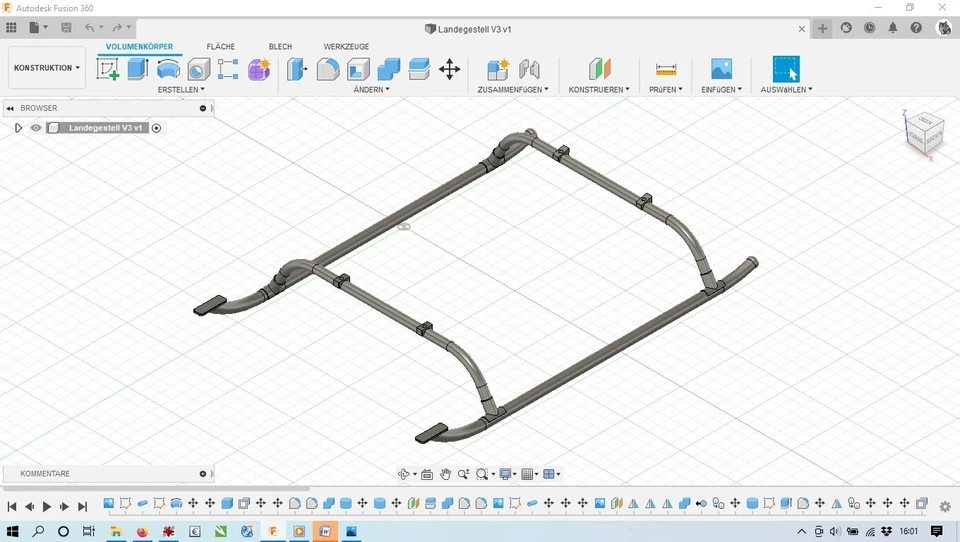Activate the Move/Copy tool
This screenshot has height=542, width=960.
449,69
